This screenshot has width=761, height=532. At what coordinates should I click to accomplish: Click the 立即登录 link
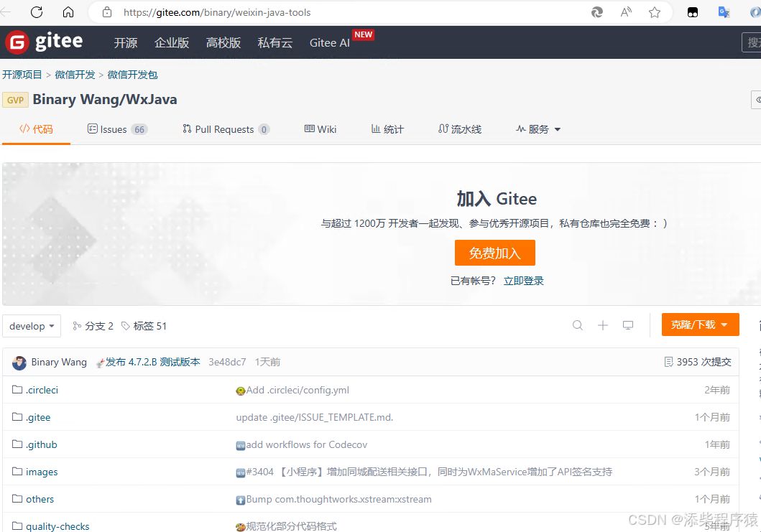(x=524, y=281)
